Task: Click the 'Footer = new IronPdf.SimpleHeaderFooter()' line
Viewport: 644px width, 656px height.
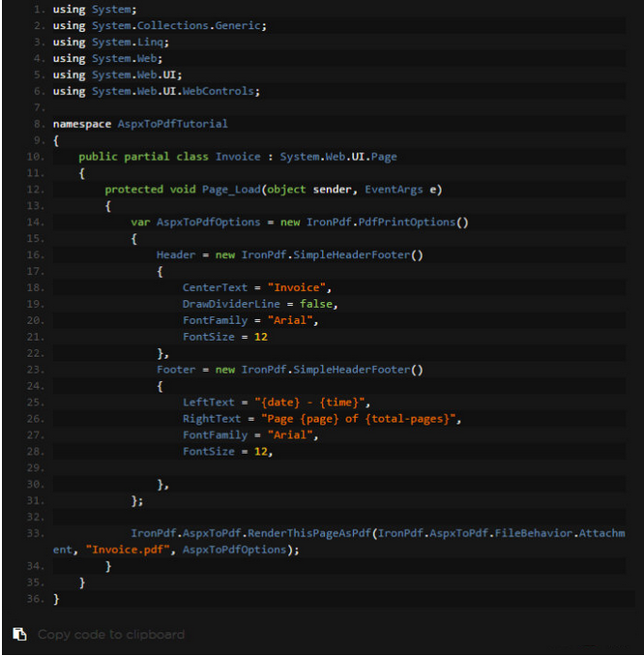Action: 290,370
